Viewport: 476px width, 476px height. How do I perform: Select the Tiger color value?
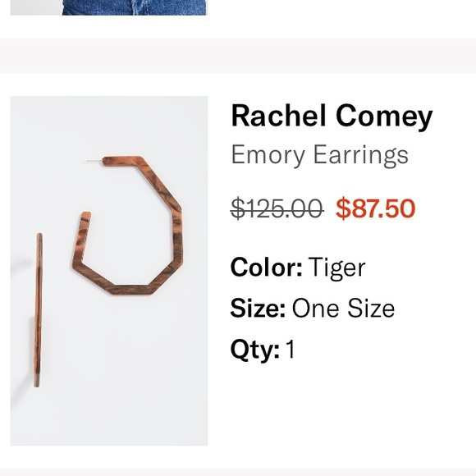[337, 268]
